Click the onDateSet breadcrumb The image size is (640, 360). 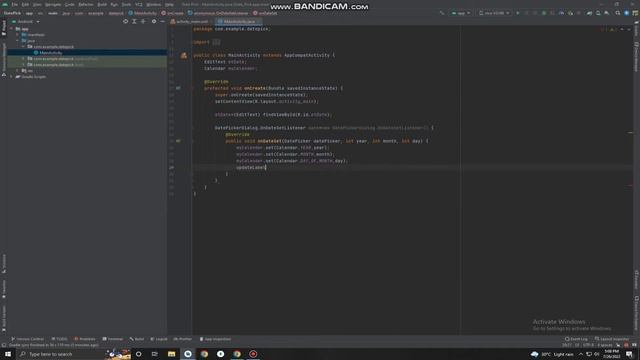265,13
